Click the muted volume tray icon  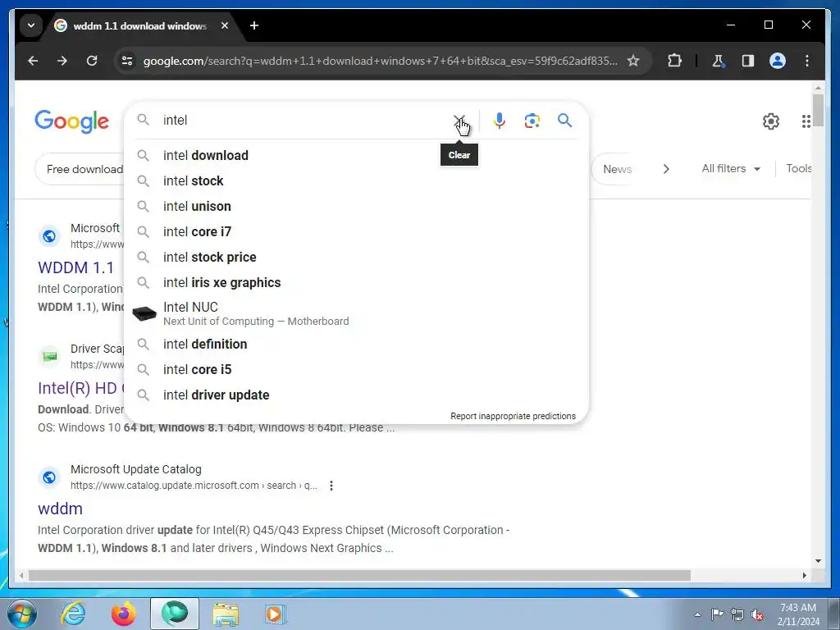pos(757,614)
